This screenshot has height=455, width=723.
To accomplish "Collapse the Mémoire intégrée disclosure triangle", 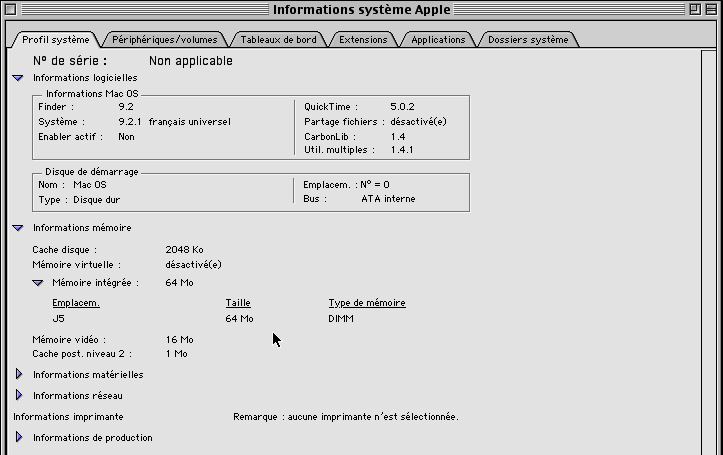I will (38, 283).
